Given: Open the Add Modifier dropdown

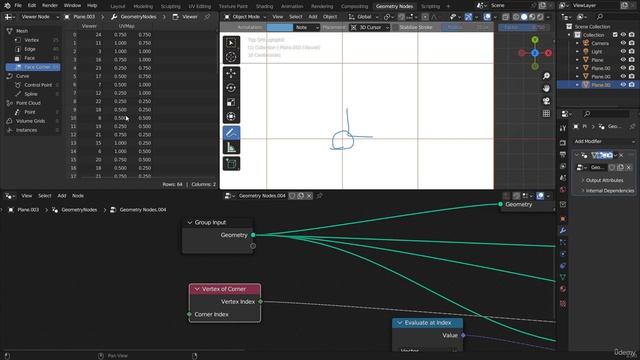Looking at the screenshot, I should click(x=604, y=141).
